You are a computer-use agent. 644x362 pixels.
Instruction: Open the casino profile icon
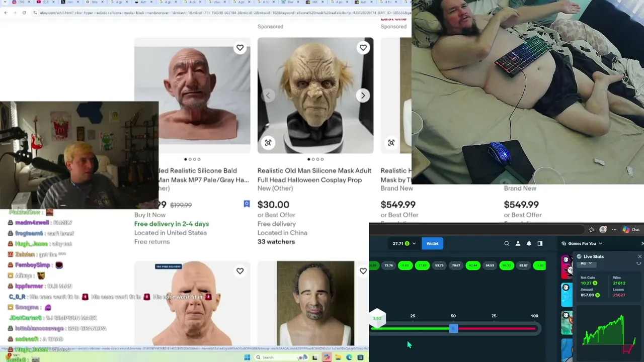(x=518, y=243)
